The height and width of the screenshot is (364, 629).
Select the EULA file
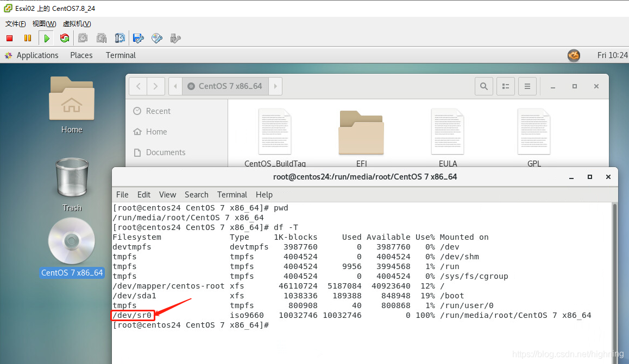pos(448,137)
